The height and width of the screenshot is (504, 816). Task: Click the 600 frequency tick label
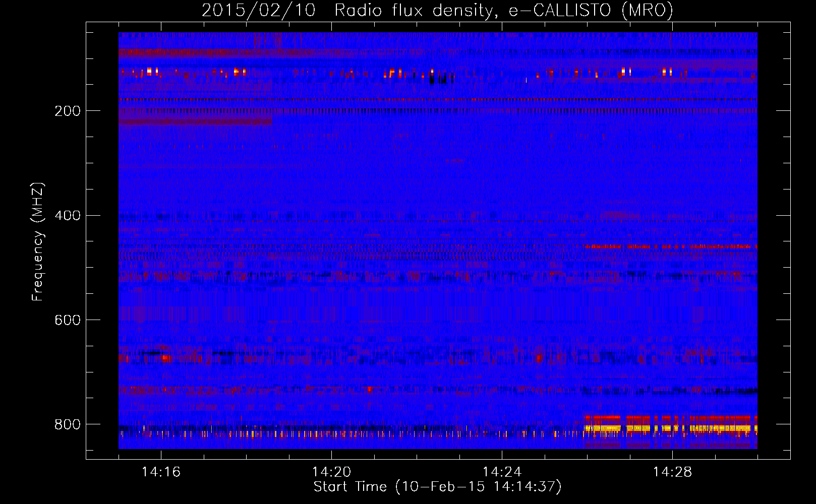[x=68, y=321]
